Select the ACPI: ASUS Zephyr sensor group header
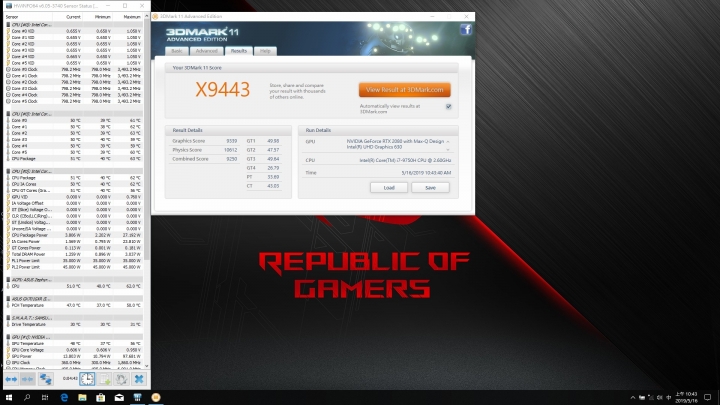The width and height of the screenshot is (720, 405). click(x=74, y=279)
